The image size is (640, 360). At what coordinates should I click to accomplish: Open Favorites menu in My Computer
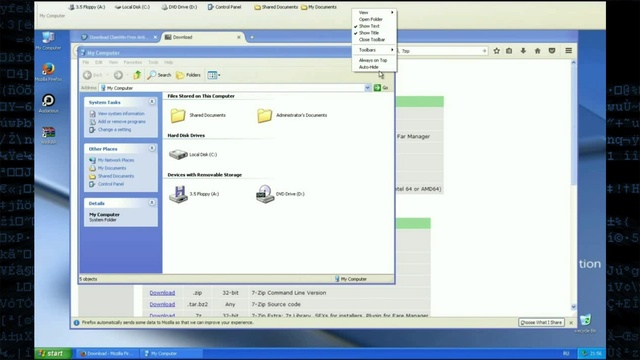[133, 62]
